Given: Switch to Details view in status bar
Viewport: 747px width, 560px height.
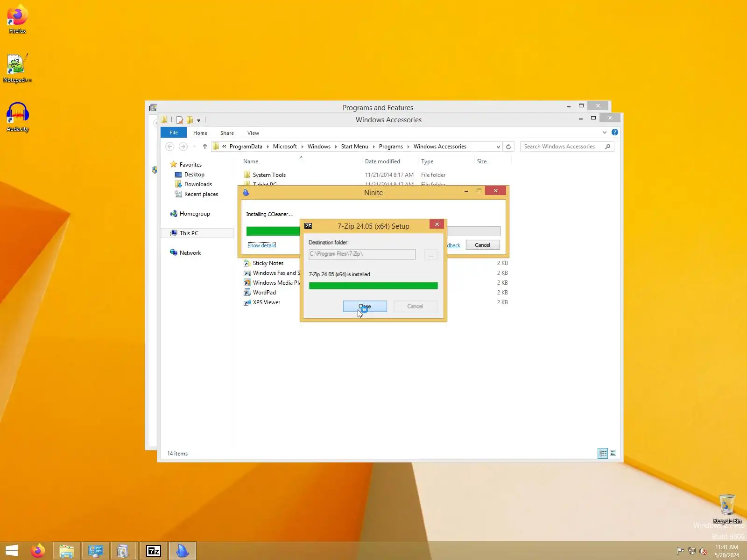Looking at the screenshot, I should pyautogui.click(x=603, y=453).
